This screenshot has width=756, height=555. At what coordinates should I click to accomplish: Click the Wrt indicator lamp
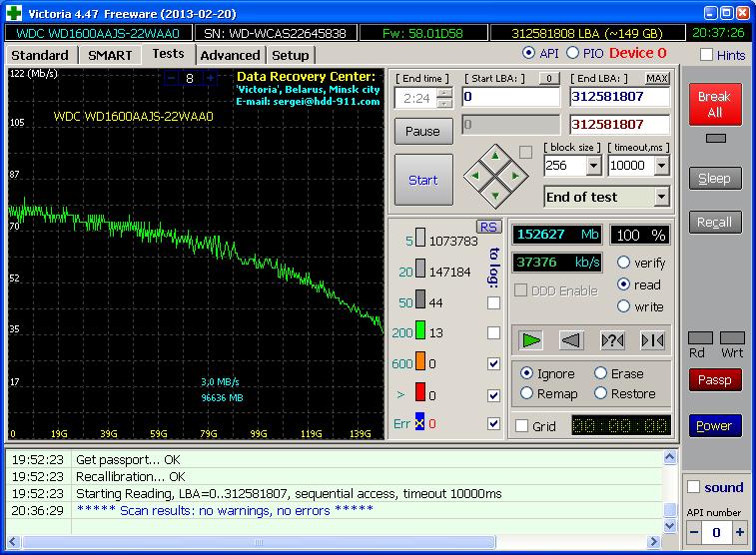click(732, 337)
